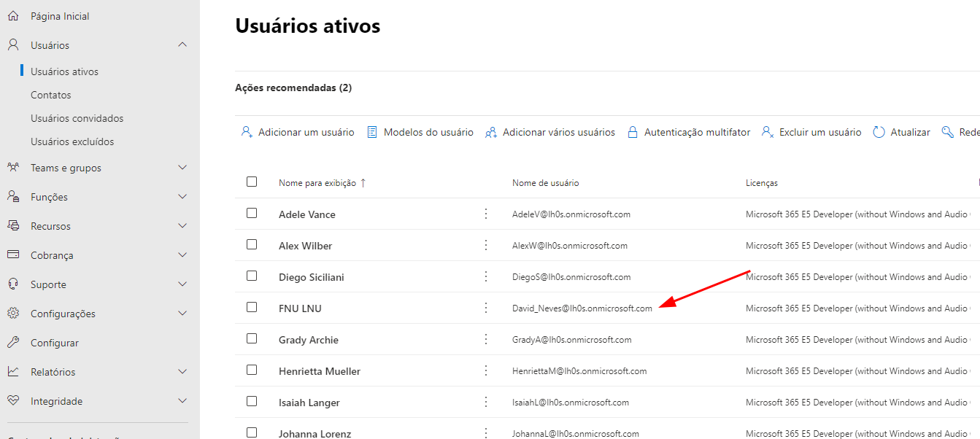Open Henrietta Mueller's user profile
This screenshot has height=439, width=980.
[x=320, y=371]
